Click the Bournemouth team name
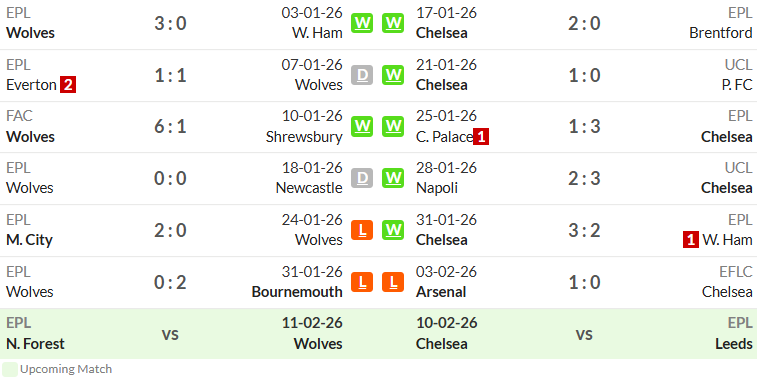The width and height of the screenshot is (757, 388). click(x=297, y=292)
